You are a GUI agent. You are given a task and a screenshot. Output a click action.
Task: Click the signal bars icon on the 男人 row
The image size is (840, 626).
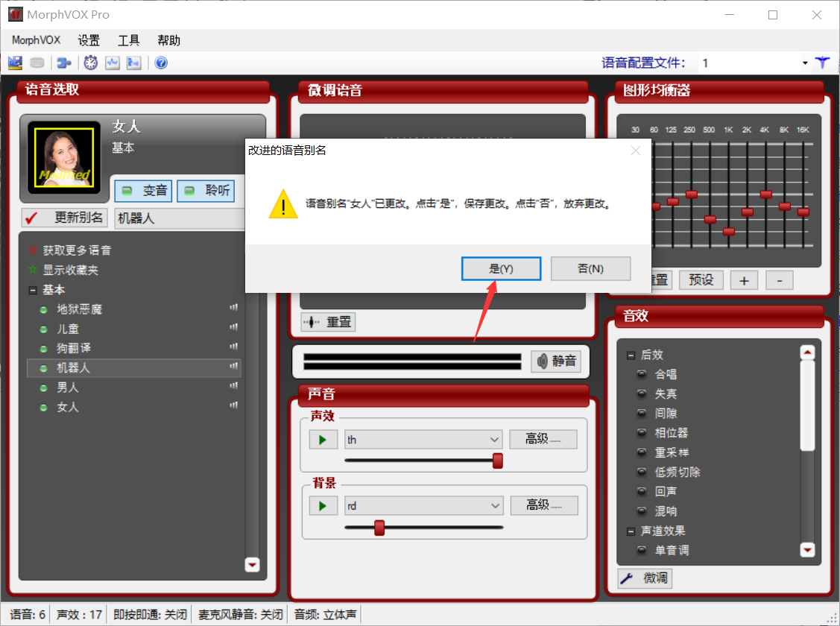pos(233,385)
